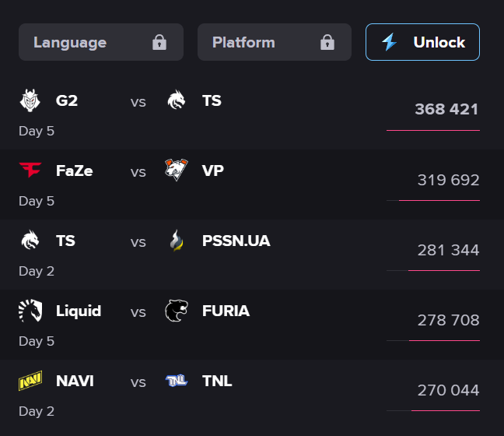Viewport: 504px width, 436px height.
Task: Click the lightning bolt icon on Unlock
Action: (389, 42)
